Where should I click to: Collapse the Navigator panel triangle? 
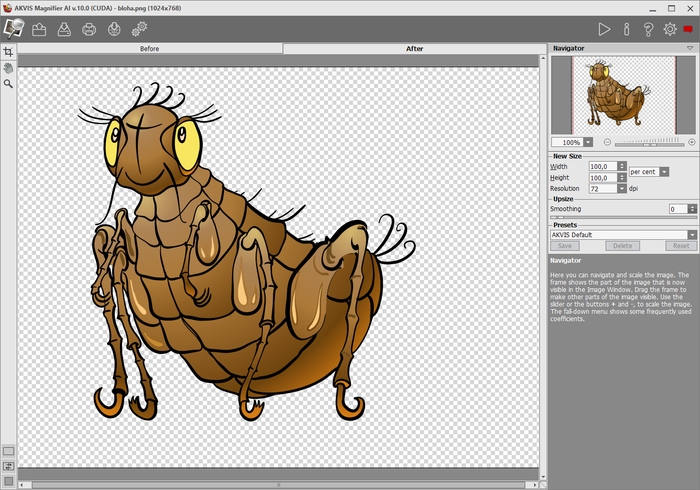(x=690, y=48)
